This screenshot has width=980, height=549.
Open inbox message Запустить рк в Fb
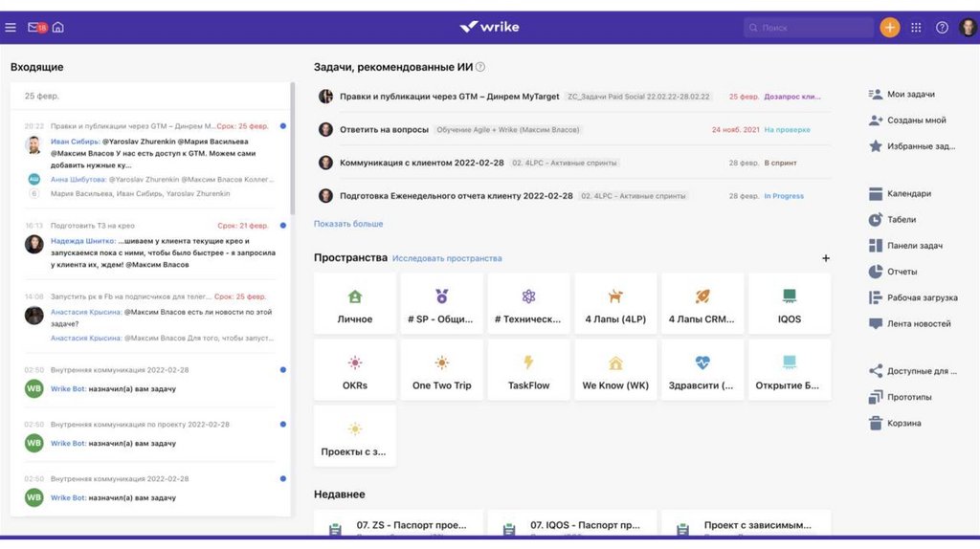(150, 318)
